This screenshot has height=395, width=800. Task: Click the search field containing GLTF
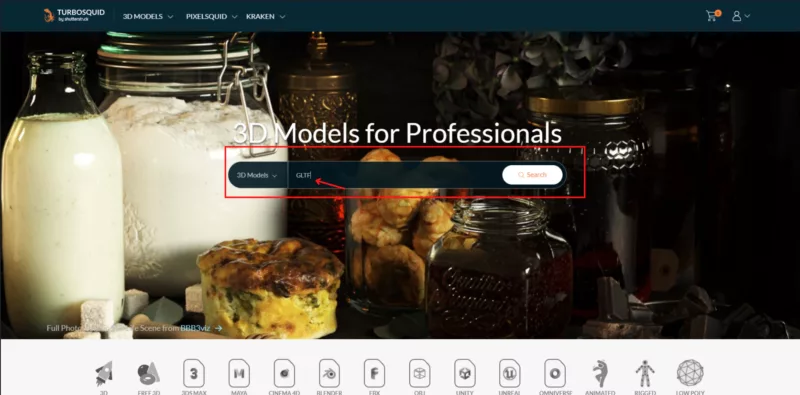395,175
